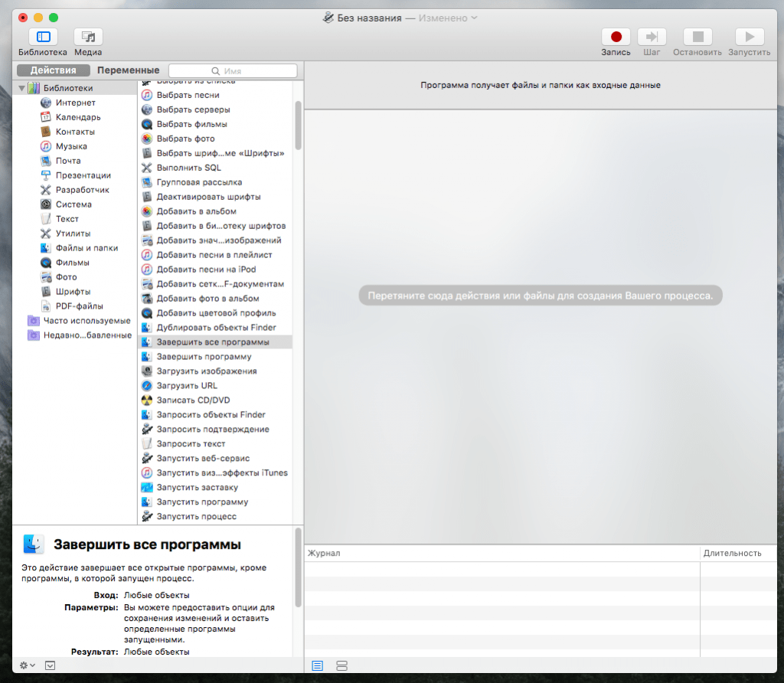Show the log list view at the bottom
This screenshot has width=784, height=683.
(x=318, y=665)
